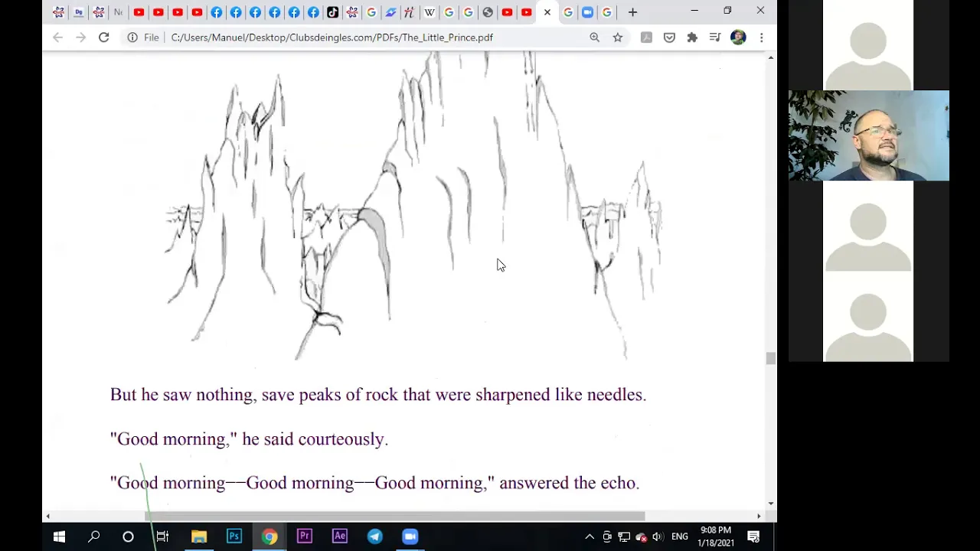This screenshot has height=551, width=980.
Task: Click the line "Good morning," he said courteously.
Action: 249,439
